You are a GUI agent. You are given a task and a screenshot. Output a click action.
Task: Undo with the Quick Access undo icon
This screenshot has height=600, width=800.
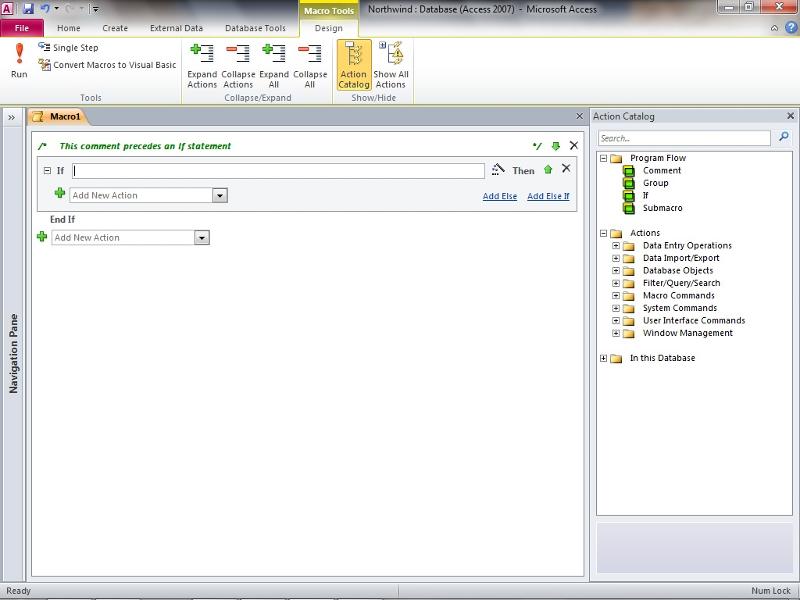pyautogui.click(x=45, y=9)
